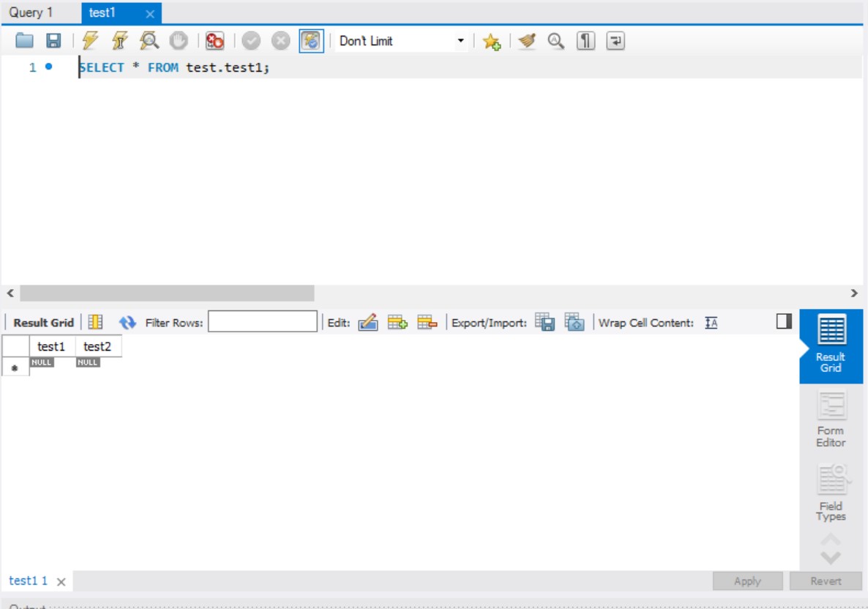
Task: Open find panel magnifier icon
Action: (x=555, y=40)
